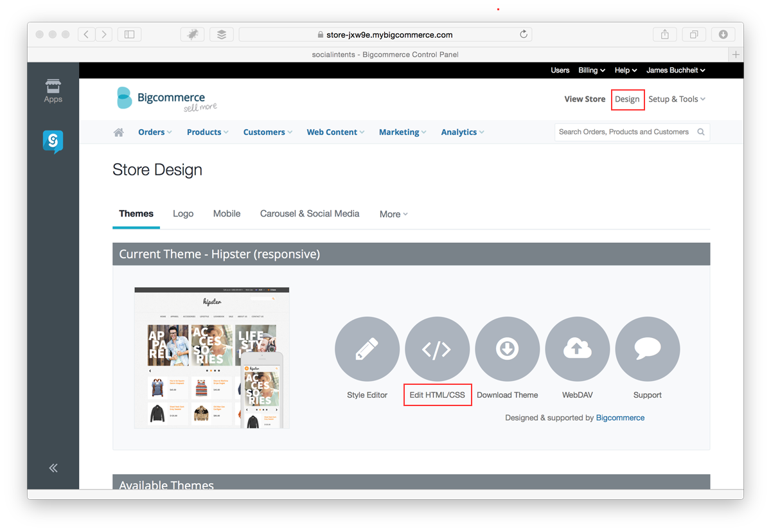Click the code brackets Edit HTML/CSS icon

point(437,349)
